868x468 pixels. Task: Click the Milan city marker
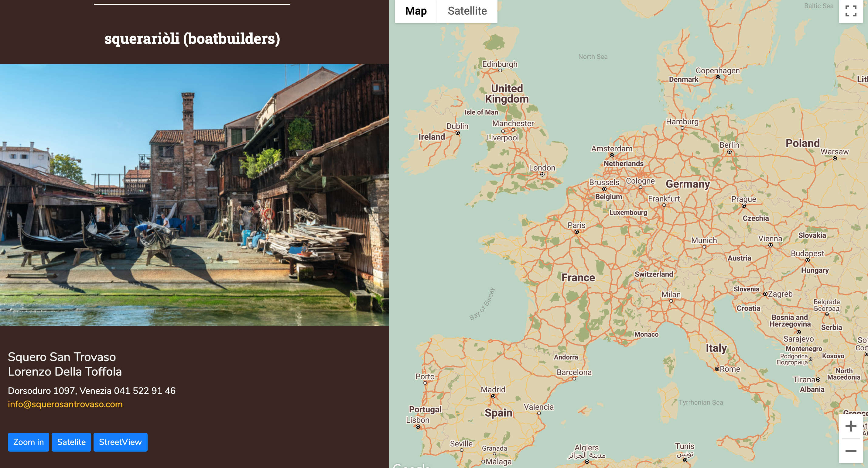coord(671,301)
